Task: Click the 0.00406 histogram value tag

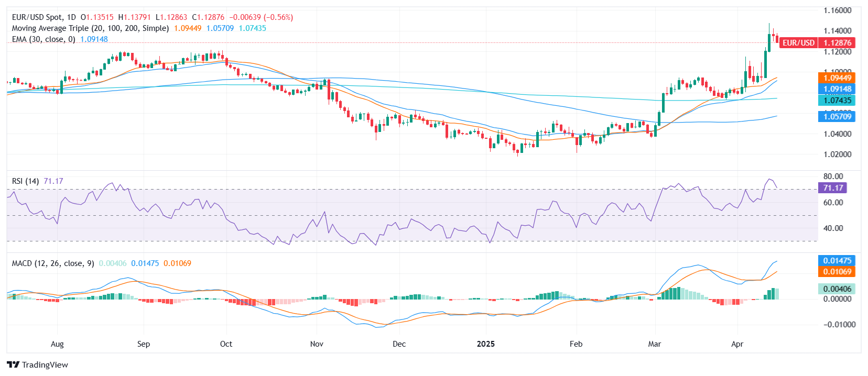Action: (837, 289)
